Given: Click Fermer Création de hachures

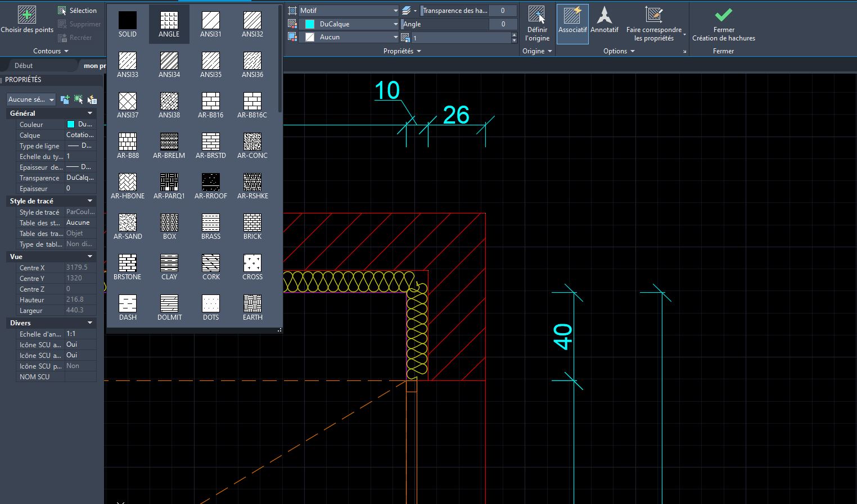Looking at the screenshot, I should (723, 25).
